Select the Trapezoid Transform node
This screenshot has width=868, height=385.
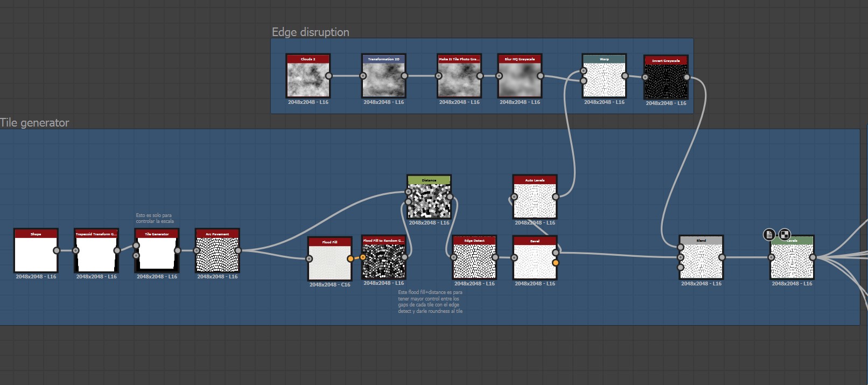[96, 250]
